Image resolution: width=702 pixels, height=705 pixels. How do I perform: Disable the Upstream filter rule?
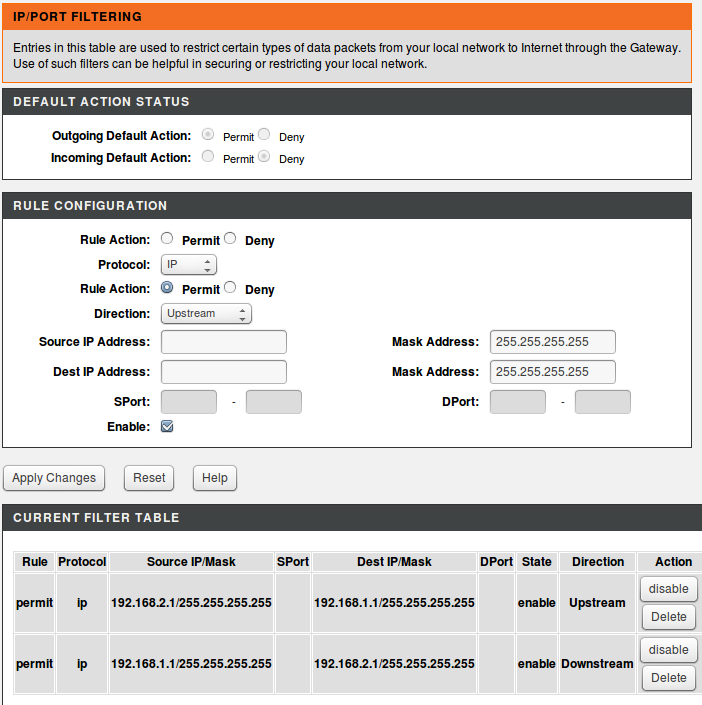(x=669, y=589)
